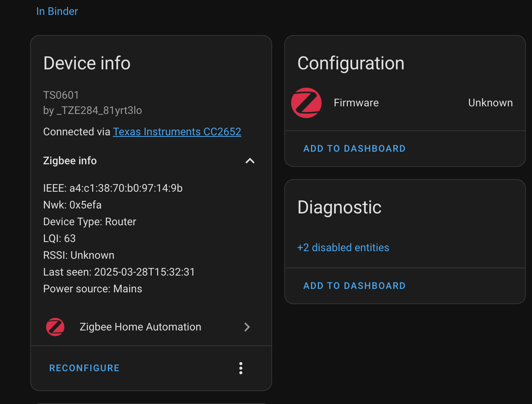The height and width of the screenshot is (404, 532).
Task: Click ADD TO DASHBOARD under Diagnostic
Action: pyautogui.click(x=354, y=285)
